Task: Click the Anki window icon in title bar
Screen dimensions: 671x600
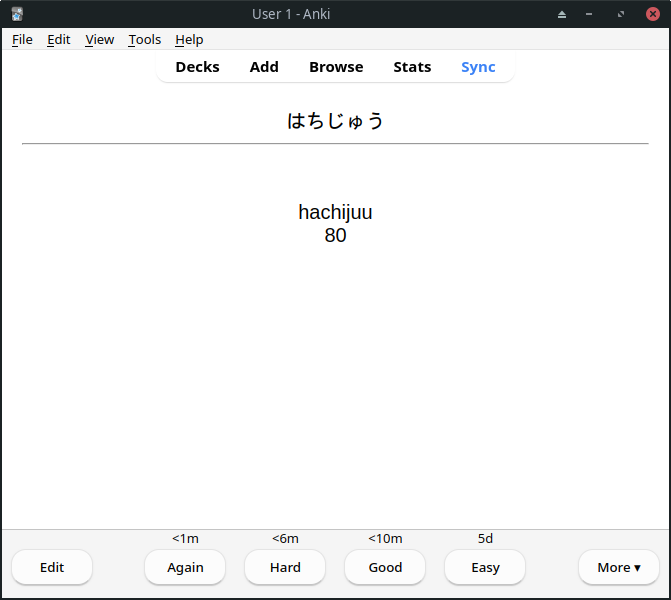Action: (17, 14)
